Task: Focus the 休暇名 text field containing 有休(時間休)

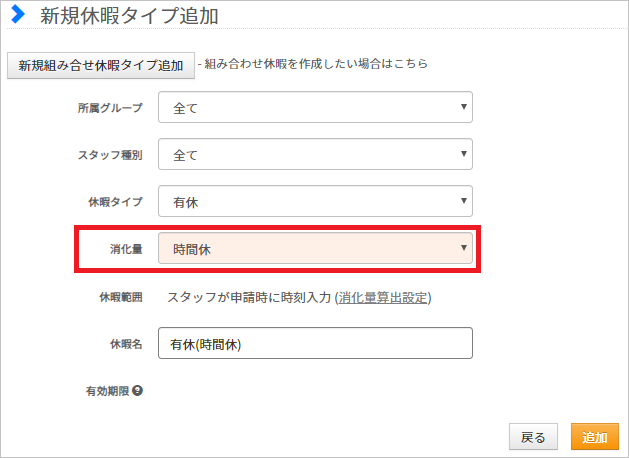Action: [x=315, y=343]
